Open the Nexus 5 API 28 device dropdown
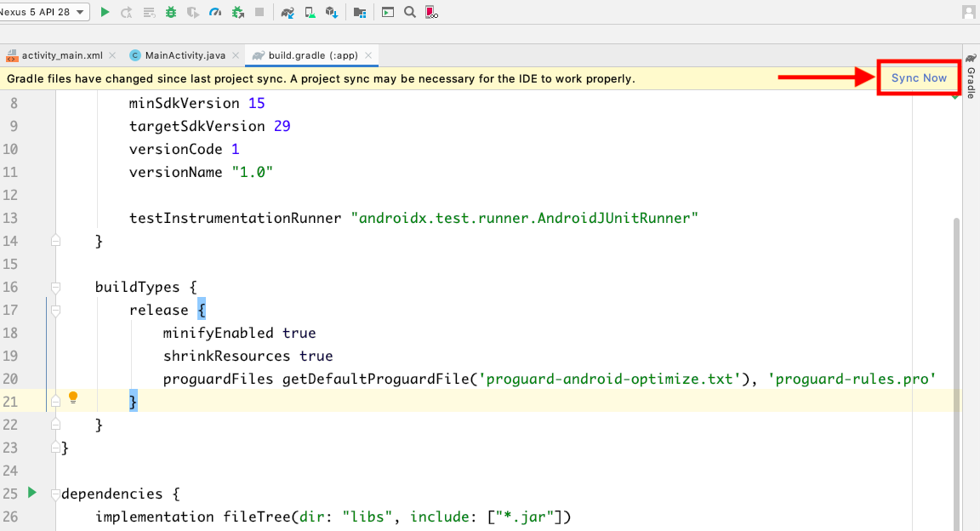This screenshot has height=531, width=980. [43, 12]
